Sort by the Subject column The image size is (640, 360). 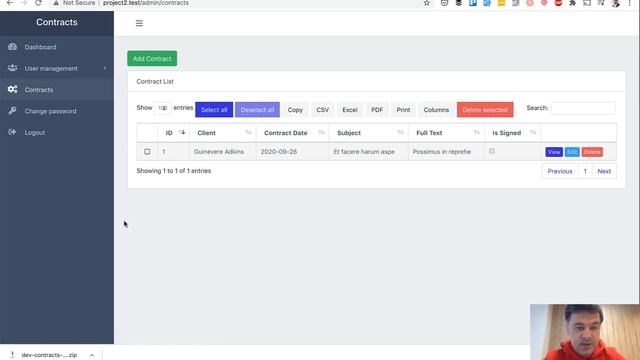tap(369, 133)
